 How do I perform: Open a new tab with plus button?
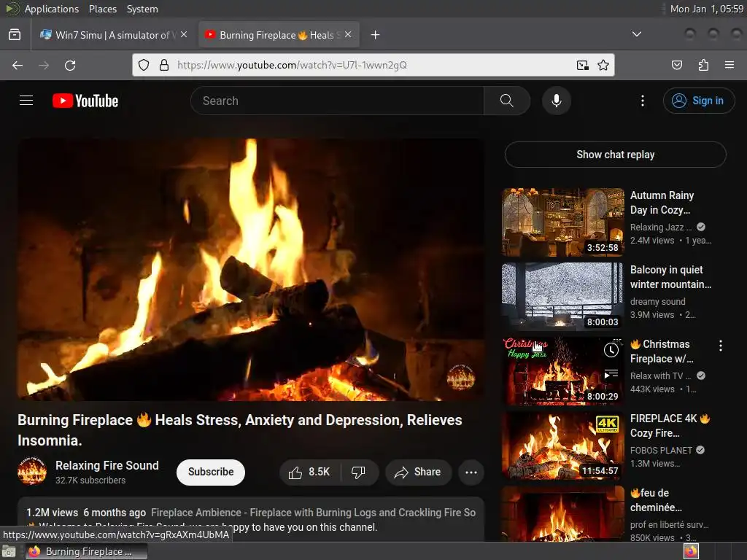point(376,35)
